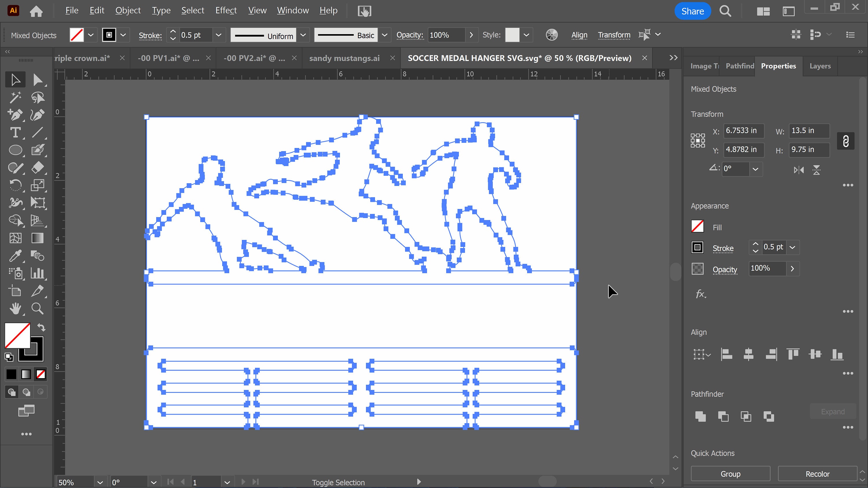Pick the Eyedropper tool
The width and height of the screenshot is (868, 488).
click(15, 256)
